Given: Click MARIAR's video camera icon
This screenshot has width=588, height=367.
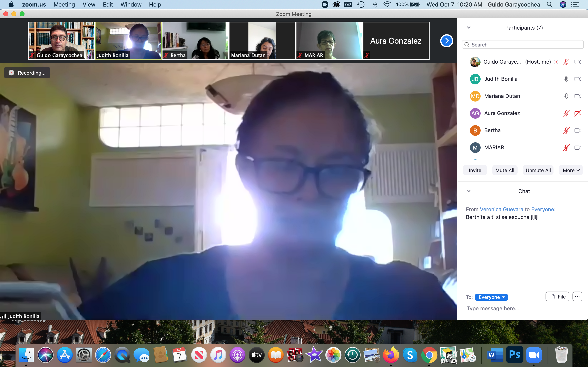Looking at the screenshot, I should tap(578, 148).
